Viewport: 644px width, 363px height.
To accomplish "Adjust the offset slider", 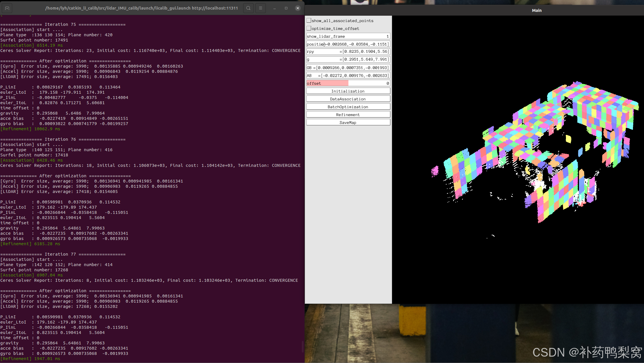I will coord(348,83).
